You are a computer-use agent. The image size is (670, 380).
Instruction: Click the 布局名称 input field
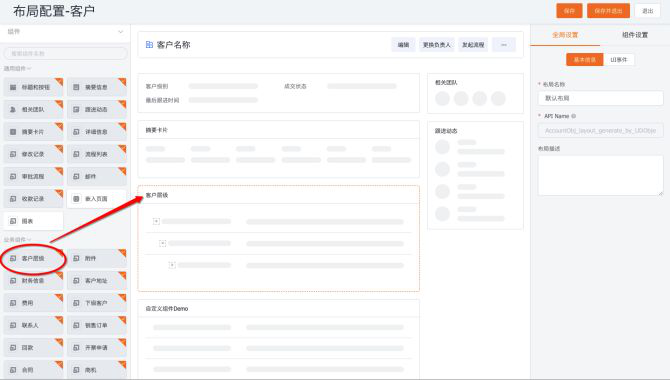600,98
